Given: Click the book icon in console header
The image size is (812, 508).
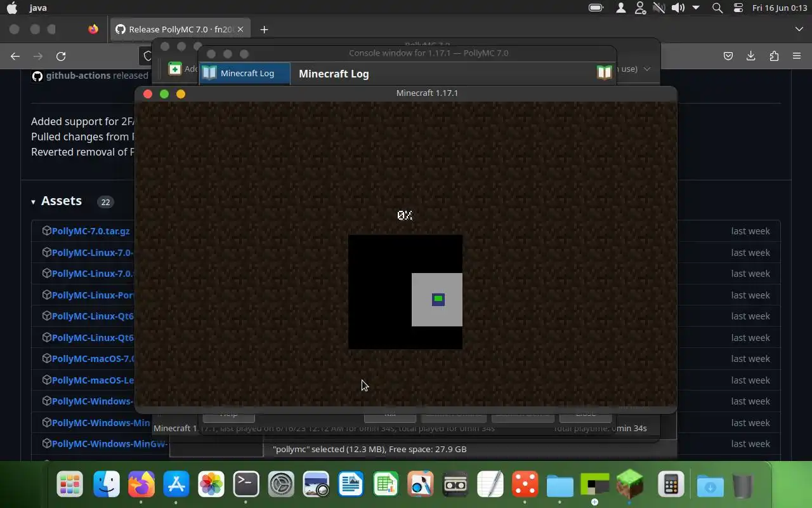Looking at the screenshot, I should click(604, 72).
